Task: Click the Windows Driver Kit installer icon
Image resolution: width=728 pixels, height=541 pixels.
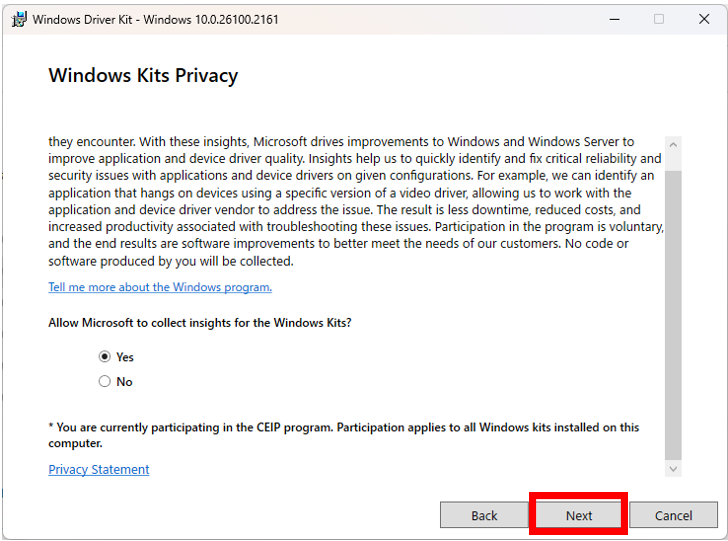Action: tap(18, 19)
